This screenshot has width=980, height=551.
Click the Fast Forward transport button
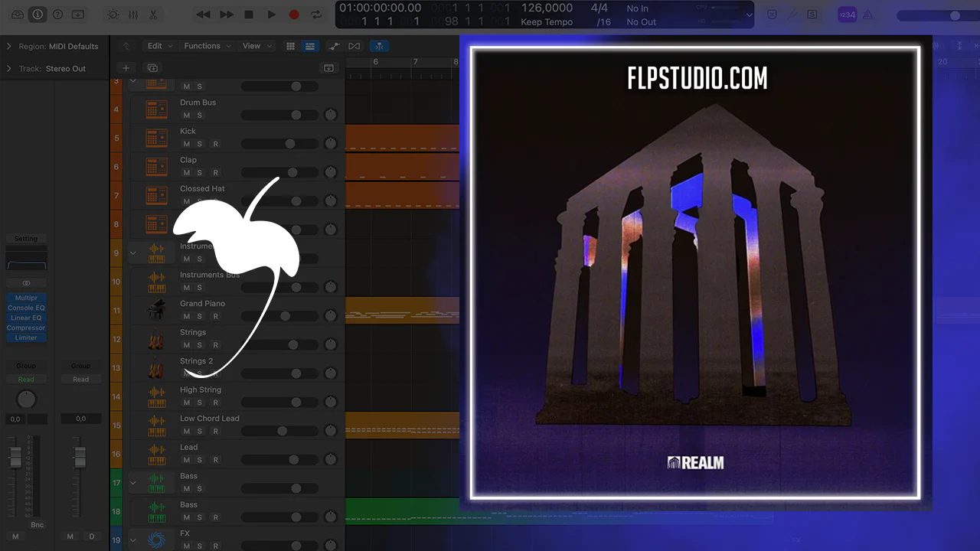tap(227, 15)
